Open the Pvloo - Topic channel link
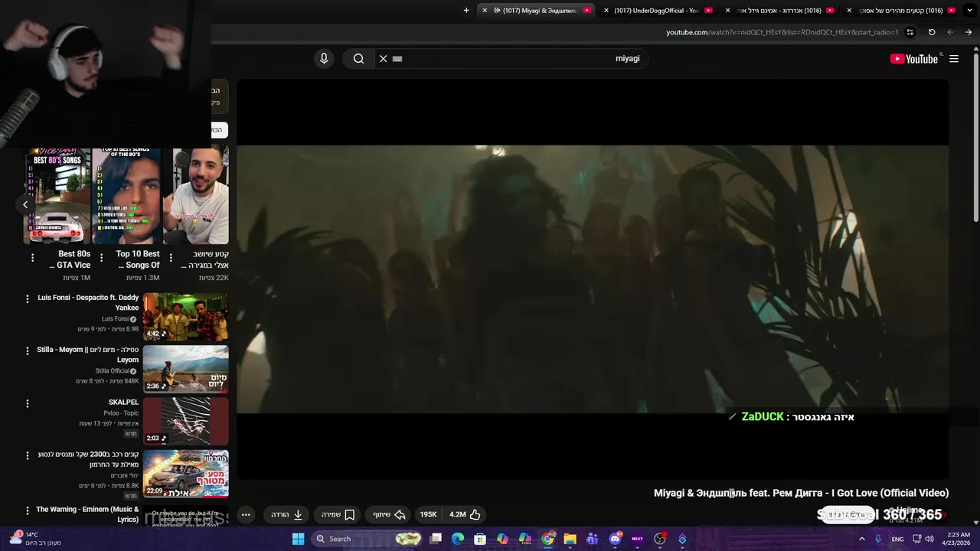Screen dimensions: 980x551 pyautogui.click(x=121, y=413)
